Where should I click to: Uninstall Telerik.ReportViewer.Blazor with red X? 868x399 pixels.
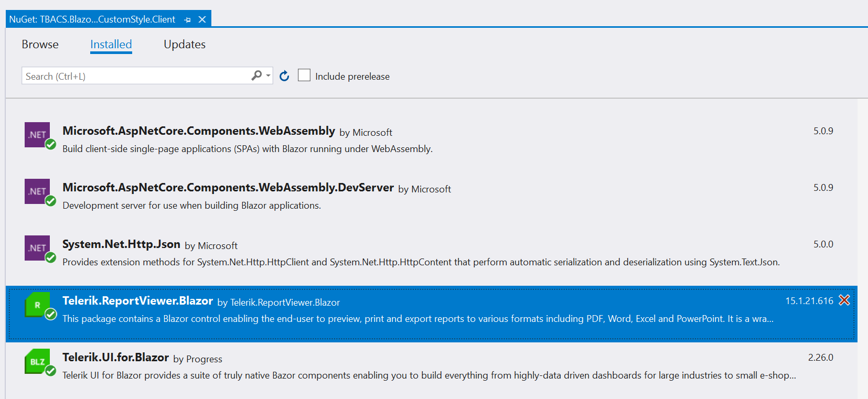844,300
